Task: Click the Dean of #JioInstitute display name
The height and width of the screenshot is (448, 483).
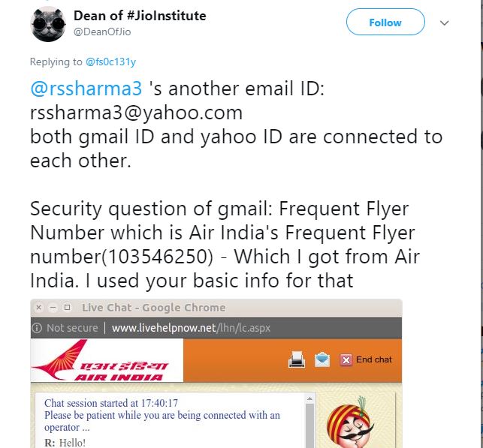Action: [x=140, y=15]
